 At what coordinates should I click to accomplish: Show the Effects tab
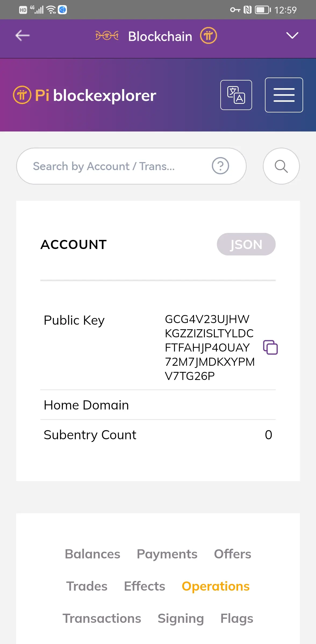pos(145,586)
